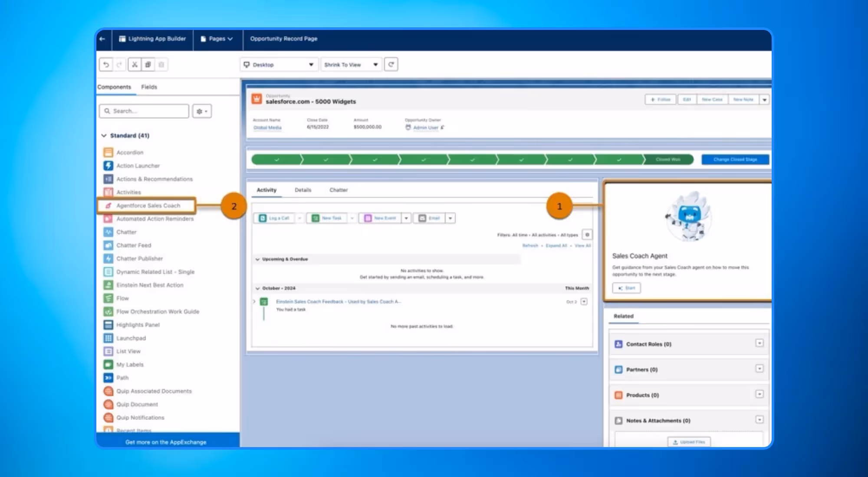Select the Chatter Feed component icon
868x477 pixels.
point(108,245)
